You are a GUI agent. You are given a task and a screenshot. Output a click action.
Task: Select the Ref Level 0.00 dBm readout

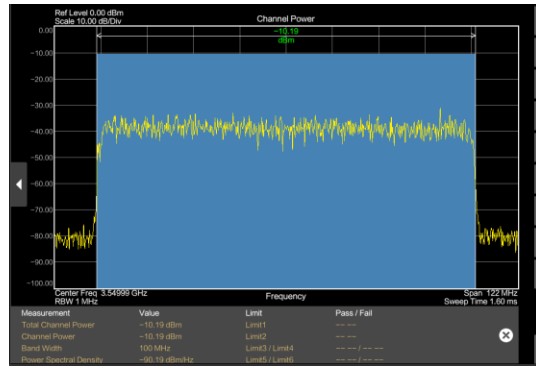click(x=89, y=13)
